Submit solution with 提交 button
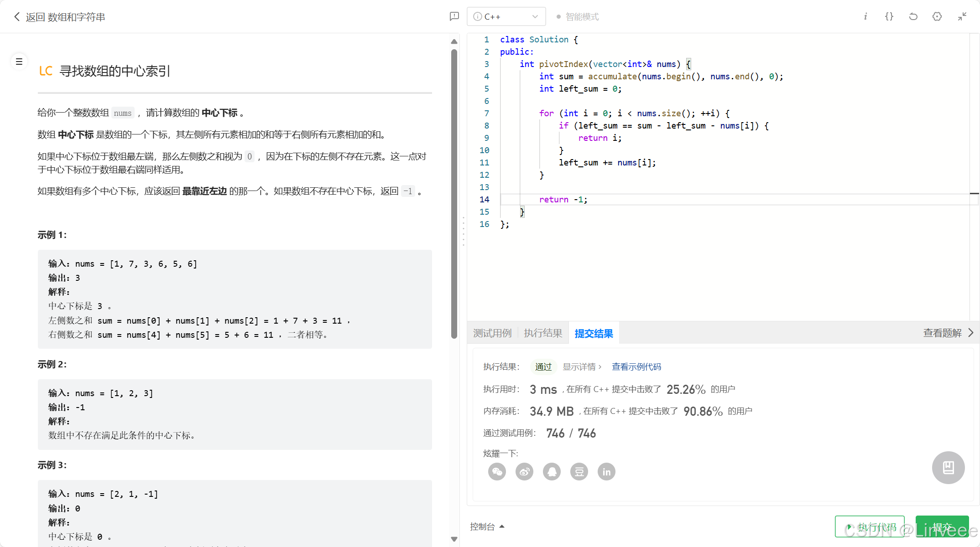The image size is (980, 547). tap(942, 527)
